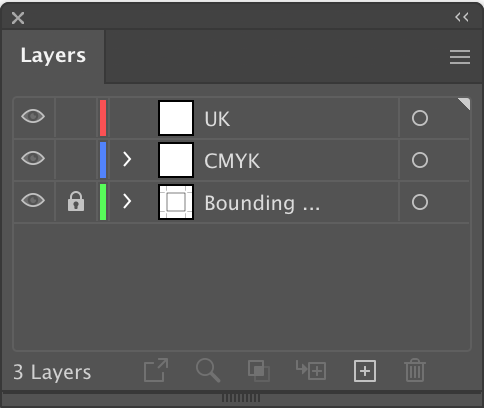This screenshot has width=484, height=408.
Task: Click the Collect for Export icon
Action: point(156,370)
